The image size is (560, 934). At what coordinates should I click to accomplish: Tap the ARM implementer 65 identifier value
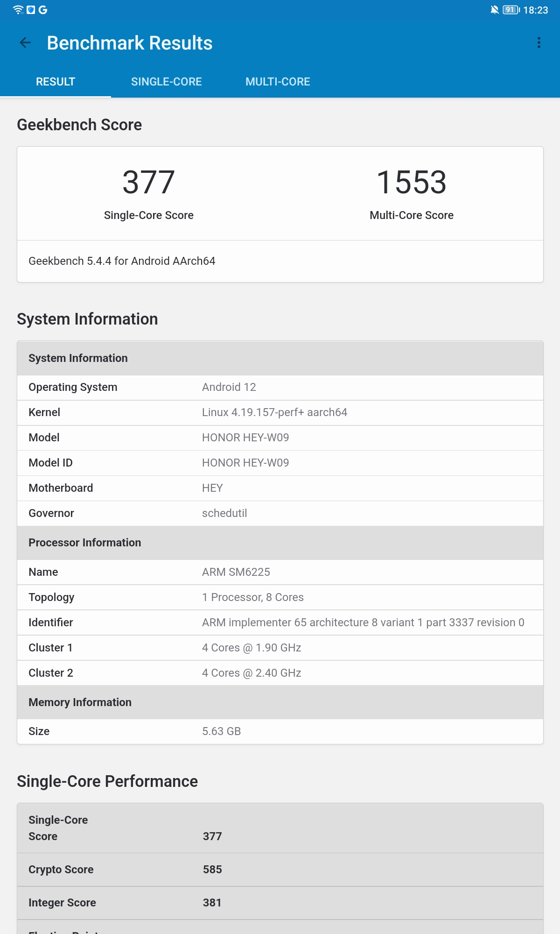click(363, 623)
